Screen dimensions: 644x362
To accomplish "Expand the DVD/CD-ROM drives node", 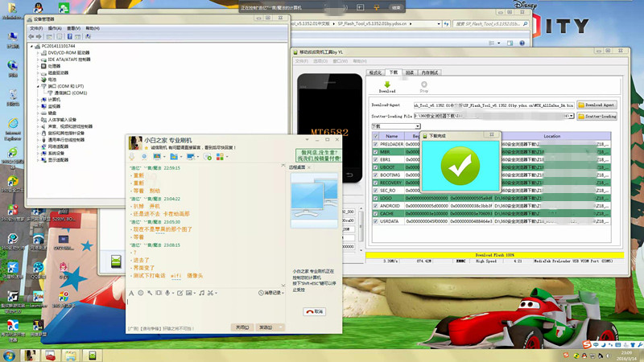I will 38,53.
